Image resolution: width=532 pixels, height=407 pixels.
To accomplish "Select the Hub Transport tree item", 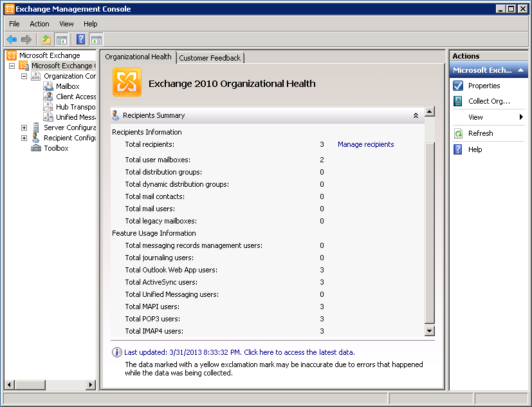I will [x=76, y=107].
